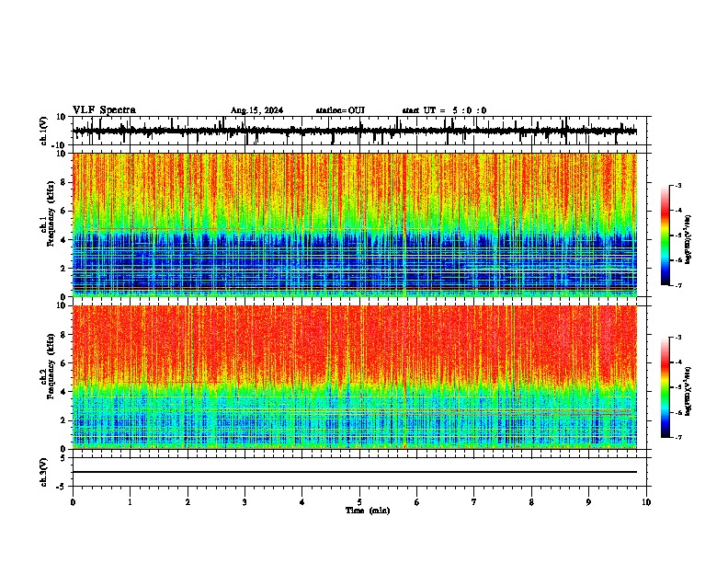Click the "5" tick on ch.3(V) axis
728x563 pixels.
[x=64, y=457]
